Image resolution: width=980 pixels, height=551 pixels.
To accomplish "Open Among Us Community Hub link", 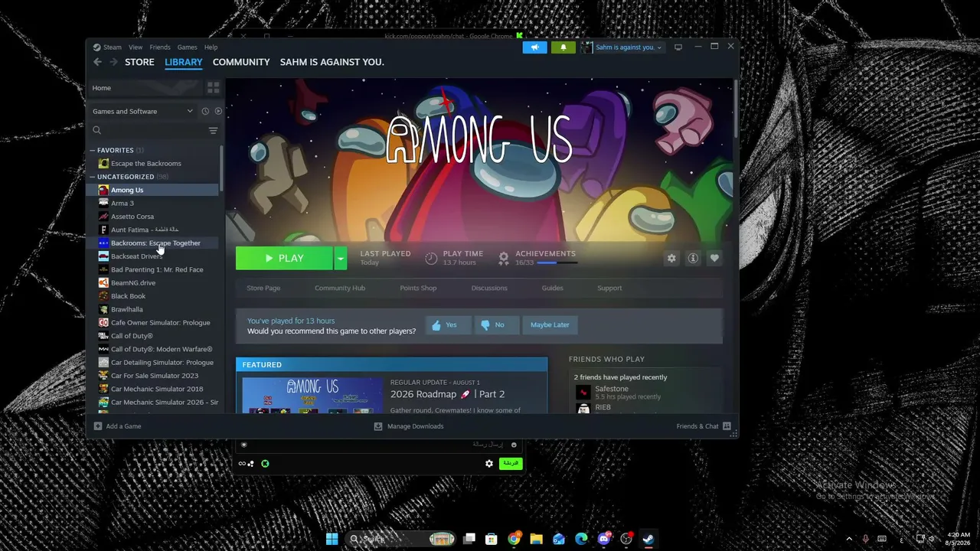I will tap(340, 288).
